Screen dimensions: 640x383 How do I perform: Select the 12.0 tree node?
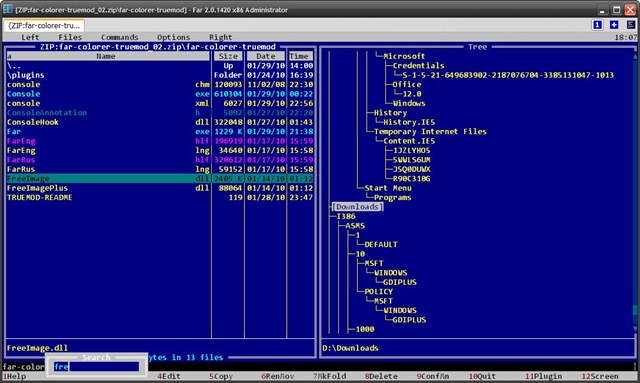point(411,94)
